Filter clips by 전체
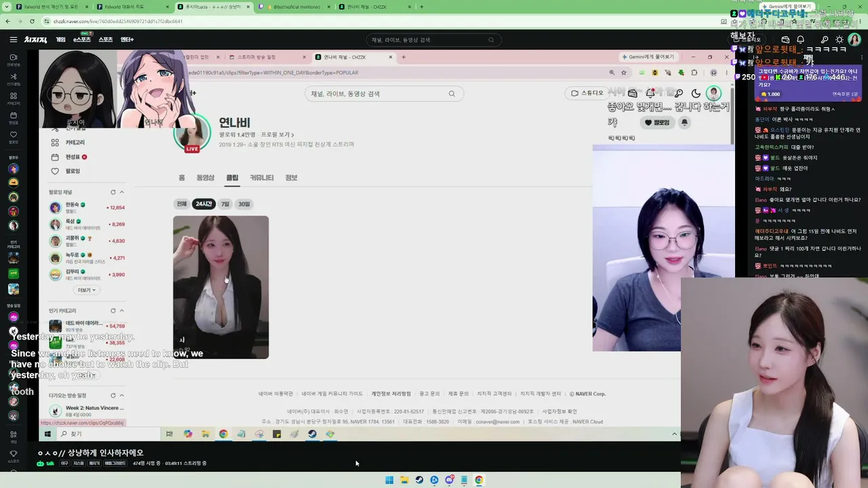This screenshot has height=488, width=868. (x=182, y=204)
